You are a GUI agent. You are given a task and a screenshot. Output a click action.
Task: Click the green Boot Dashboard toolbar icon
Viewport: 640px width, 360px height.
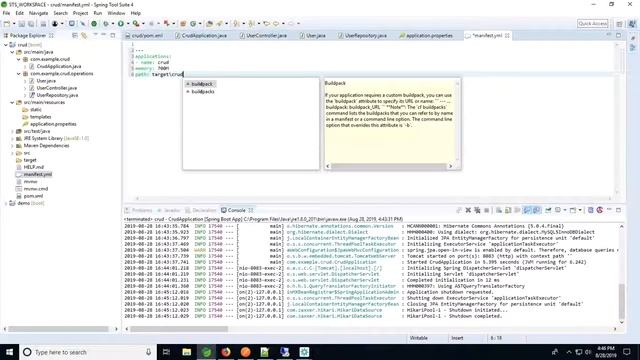94,24
